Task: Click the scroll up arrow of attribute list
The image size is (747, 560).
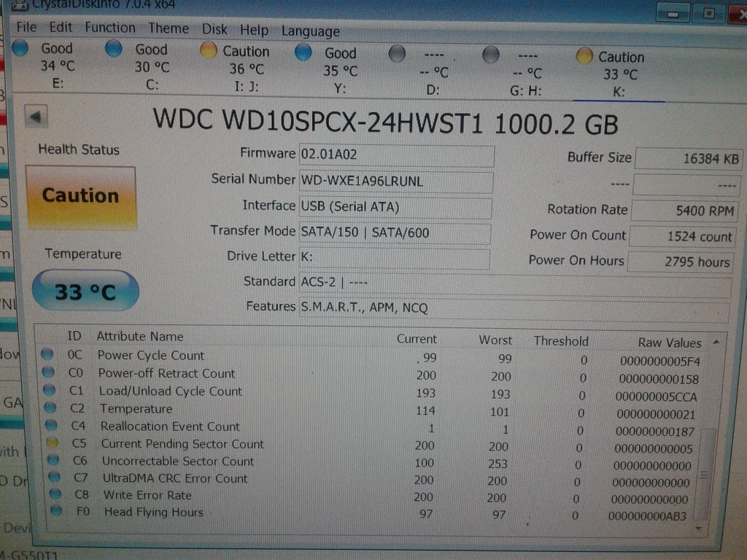Action: point(716,342)
